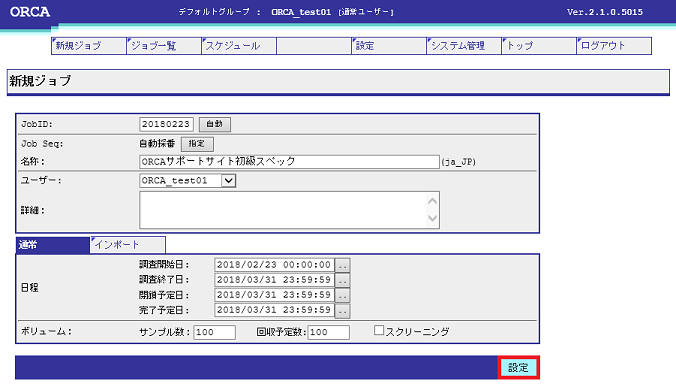676x387 pixels.
Task: Open the スケジュール menu item
Action: [238, 46]
